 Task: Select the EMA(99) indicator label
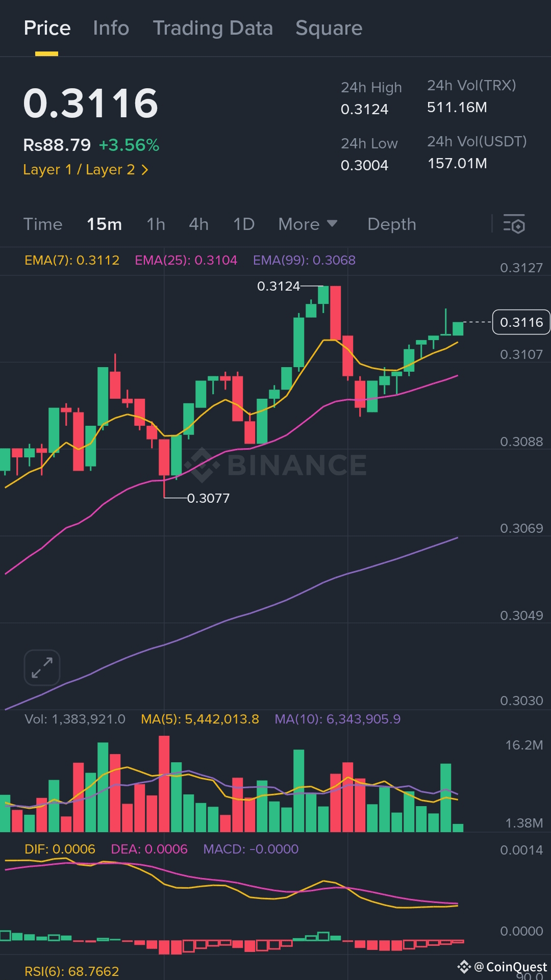coord(304,261)
